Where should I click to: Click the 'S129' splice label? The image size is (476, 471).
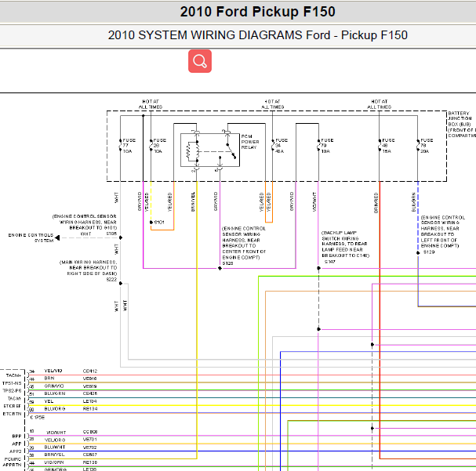coord(429,252)
